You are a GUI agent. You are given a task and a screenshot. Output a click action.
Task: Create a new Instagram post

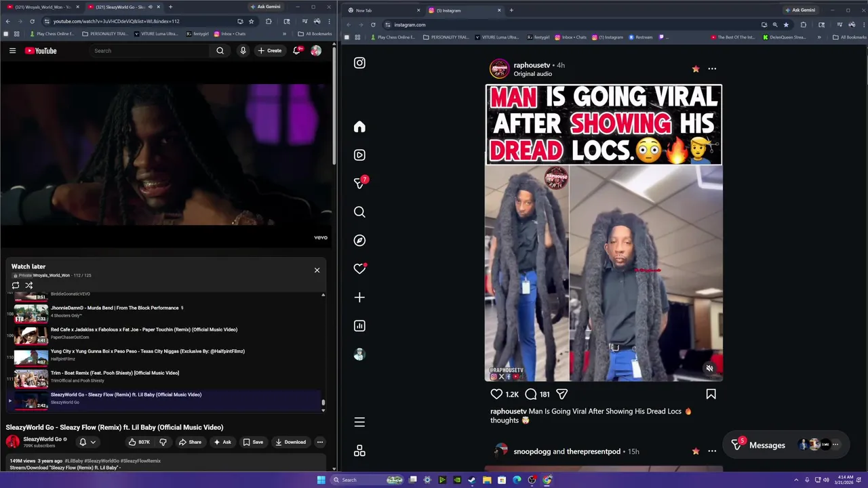click(359, 298)
